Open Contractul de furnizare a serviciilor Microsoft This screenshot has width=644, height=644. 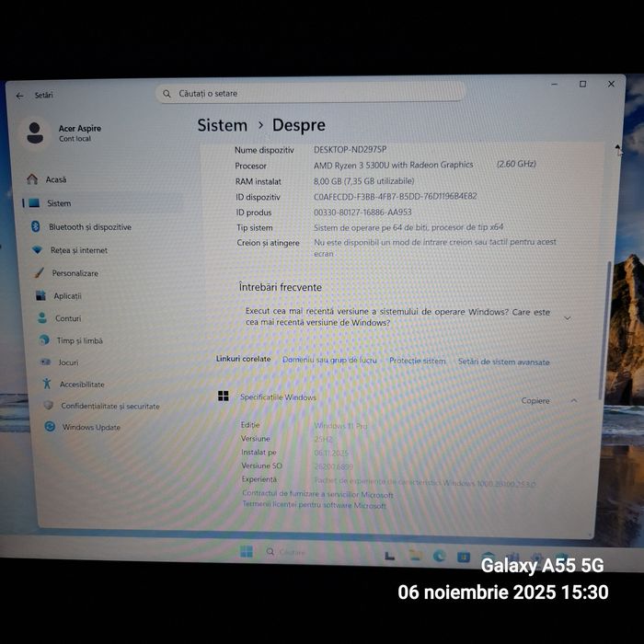[x=317, y=494]
